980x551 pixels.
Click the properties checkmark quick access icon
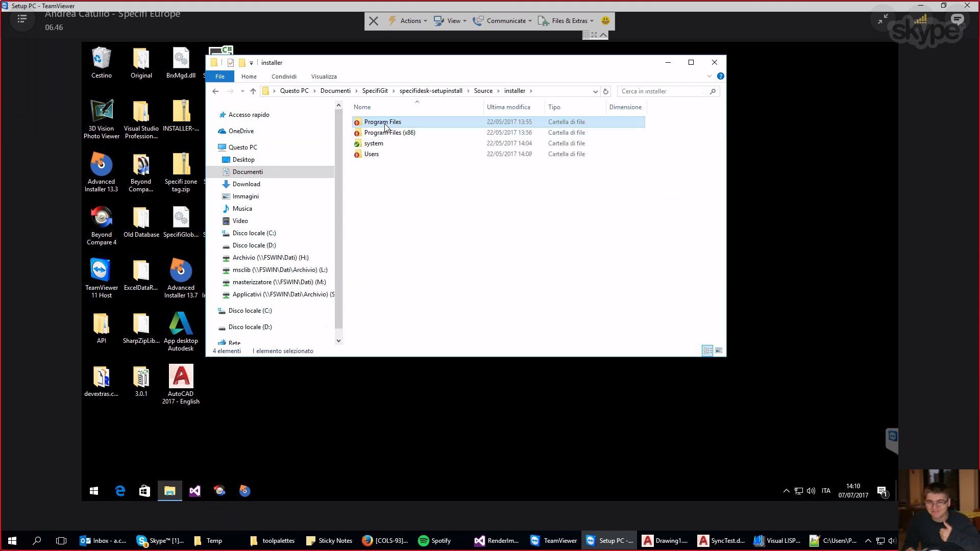click(x=231, y=63)
